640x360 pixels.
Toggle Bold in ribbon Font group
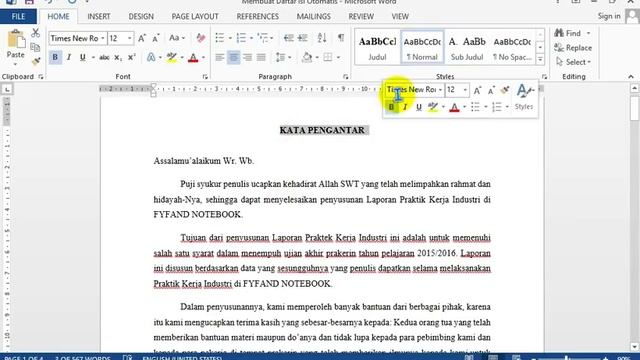click(55, 58)
